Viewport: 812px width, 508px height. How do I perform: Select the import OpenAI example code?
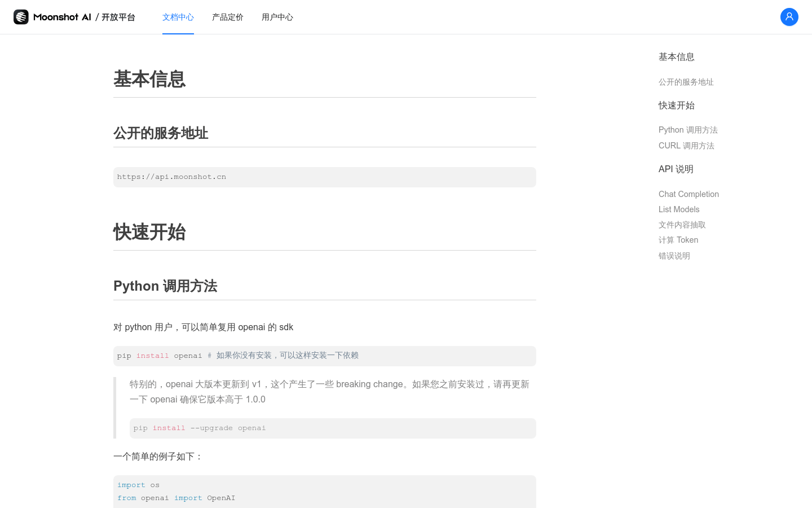(324, 491)
